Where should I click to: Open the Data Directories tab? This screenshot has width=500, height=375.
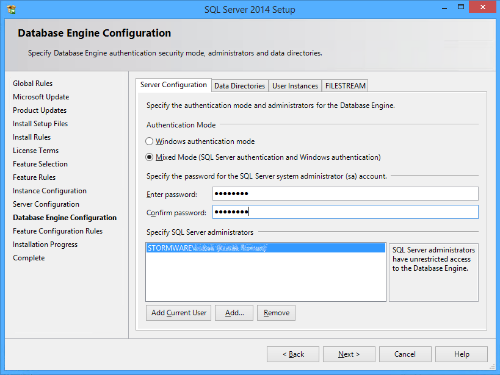(x=240, y=86)
